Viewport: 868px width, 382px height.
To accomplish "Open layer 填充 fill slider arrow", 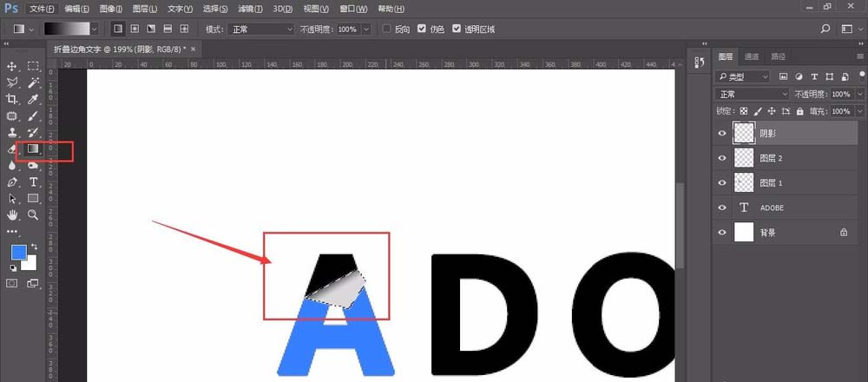I will [859, 111].
